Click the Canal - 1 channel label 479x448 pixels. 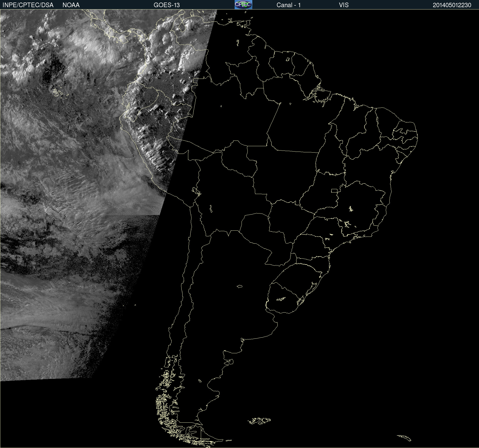pos(289,5)
